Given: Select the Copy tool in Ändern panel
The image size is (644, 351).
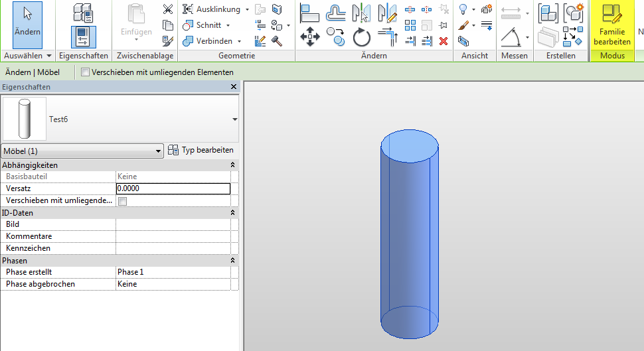Looking at the screenshot, I should pyautogui.click(x=337, y=37).
